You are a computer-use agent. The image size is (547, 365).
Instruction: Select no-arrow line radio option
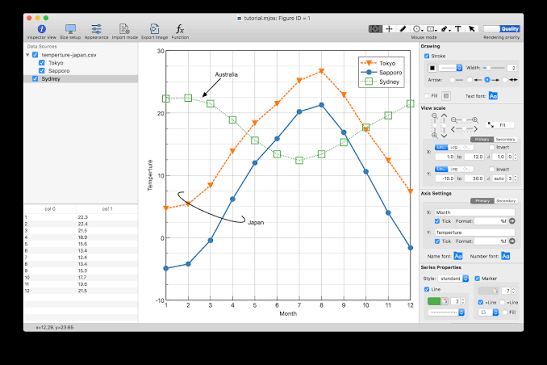point(452,80)
